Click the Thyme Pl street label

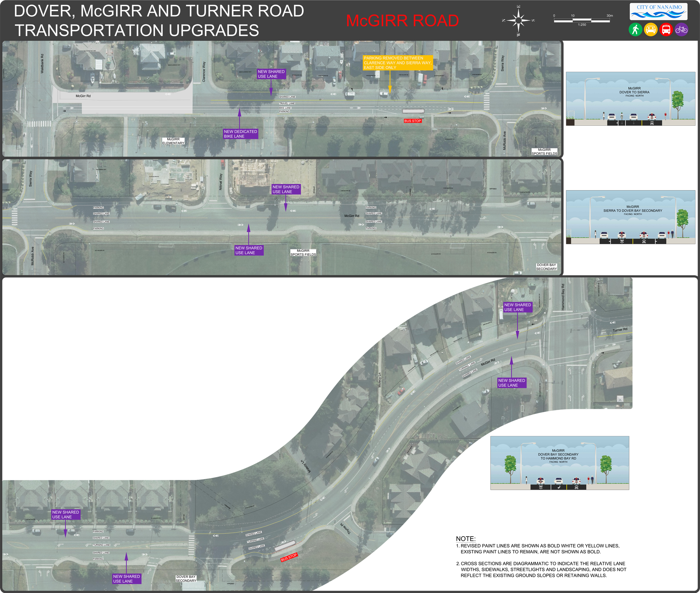(x=345, y=529)
